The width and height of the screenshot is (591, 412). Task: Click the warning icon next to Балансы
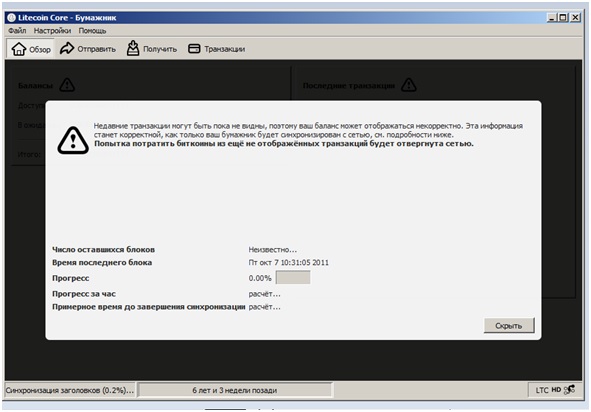67,85
